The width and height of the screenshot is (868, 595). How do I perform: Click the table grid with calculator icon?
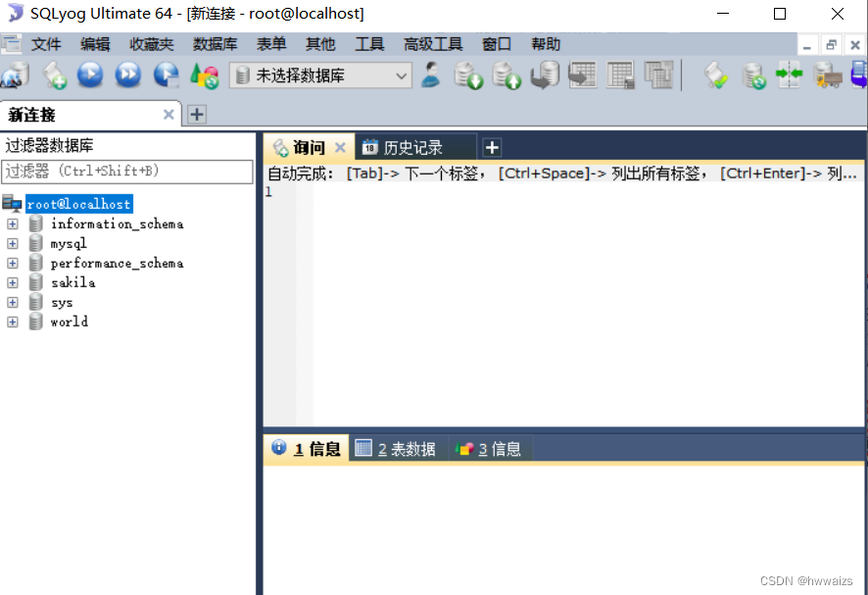coord(620,75)
